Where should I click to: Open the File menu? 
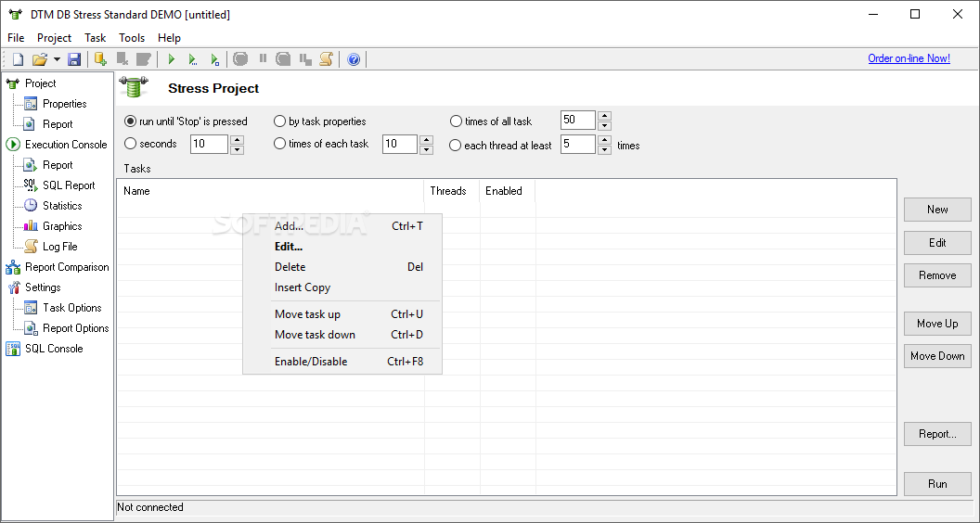click(x=16, y=38)
